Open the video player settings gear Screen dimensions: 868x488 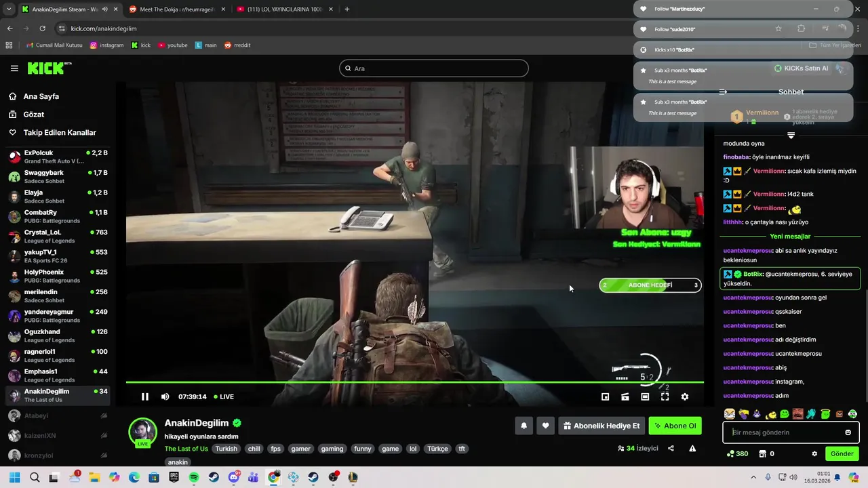point(685,396)
